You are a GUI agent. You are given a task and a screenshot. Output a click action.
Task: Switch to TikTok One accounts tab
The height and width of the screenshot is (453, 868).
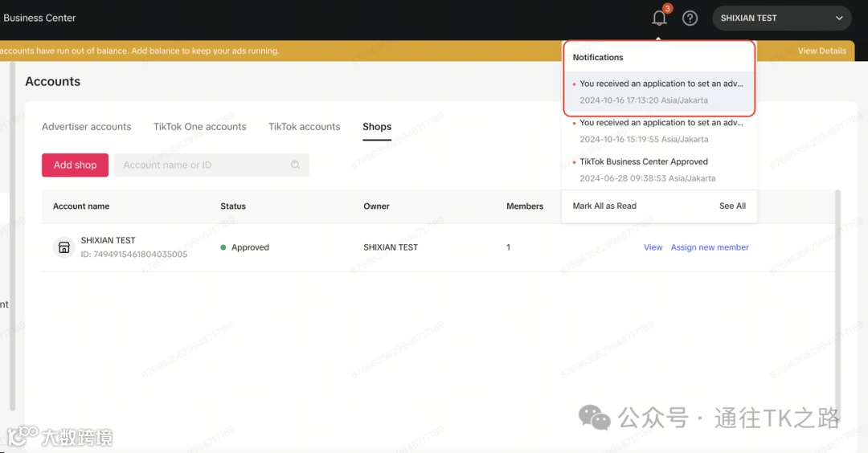[200, 127]
